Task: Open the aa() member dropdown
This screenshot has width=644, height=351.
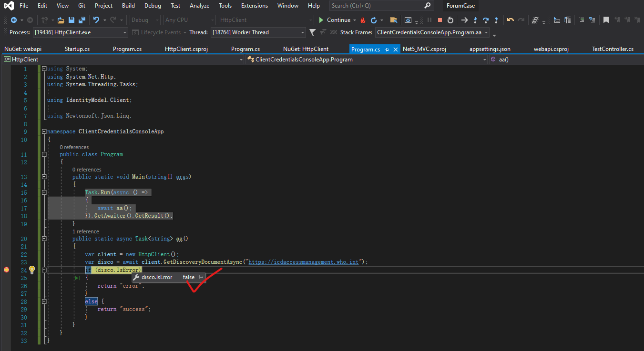Action: [x=566, y=60]
